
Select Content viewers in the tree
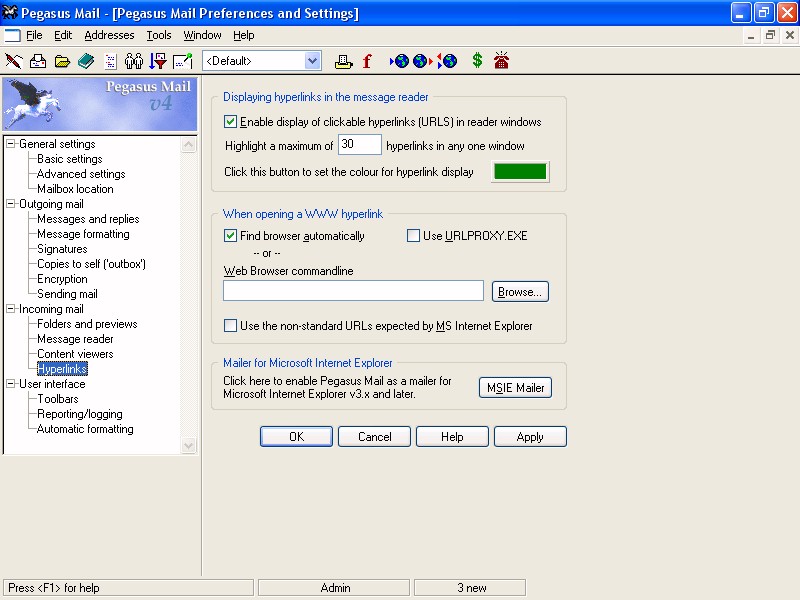tap(76, 354)
